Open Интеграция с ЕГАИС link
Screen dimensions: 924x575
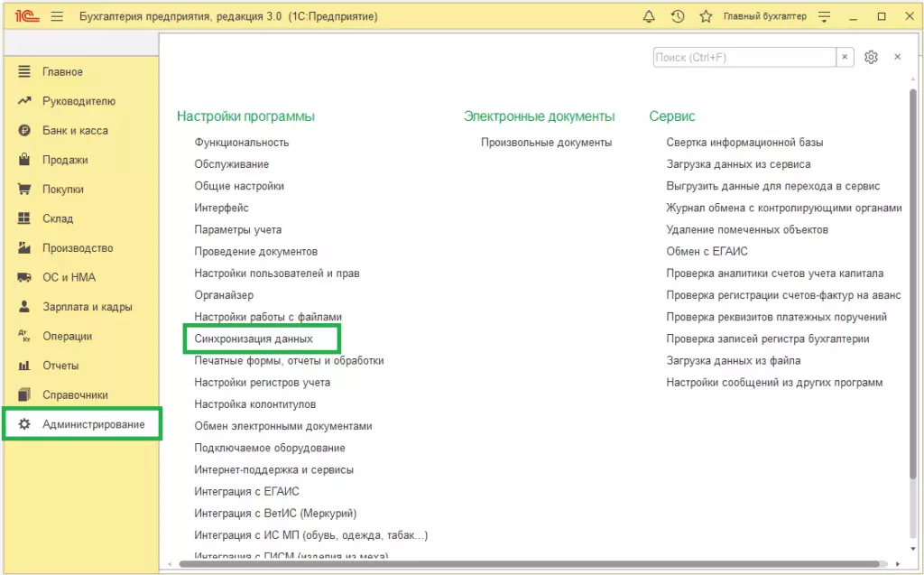247,491
